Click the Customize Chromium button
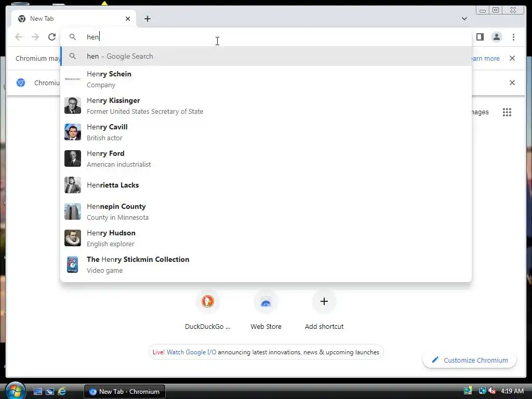This screenshot has width=532, height=399. pos(470,360)
